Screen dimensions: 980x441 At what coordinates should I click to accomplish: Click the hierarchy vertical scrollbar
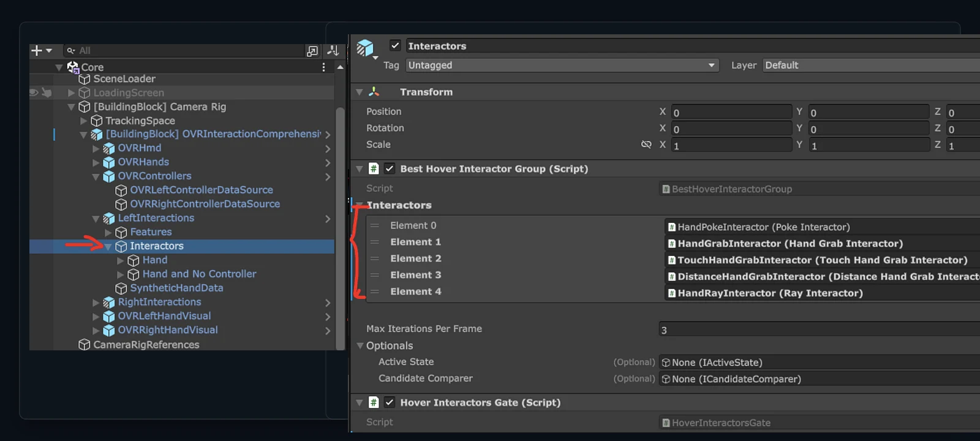(x=340, y=228)
